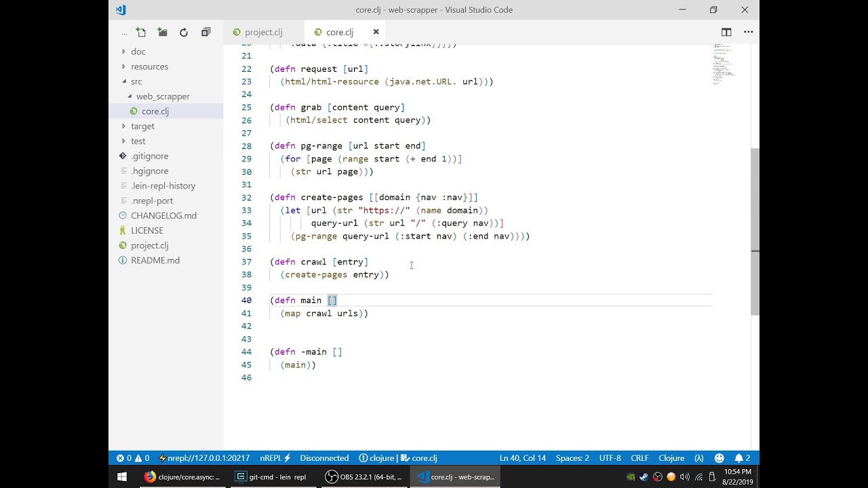Screen dimensions: 868x488
Task: Open the Windows Start menu
Action: [x=122, y=477]
